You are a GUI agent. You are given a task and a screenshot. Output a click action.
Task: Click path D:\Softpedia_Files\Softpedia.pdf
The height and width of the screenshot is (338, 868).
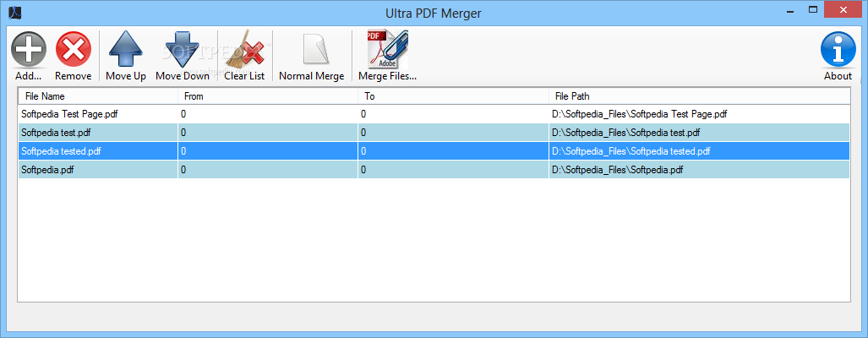pos(617,170)
